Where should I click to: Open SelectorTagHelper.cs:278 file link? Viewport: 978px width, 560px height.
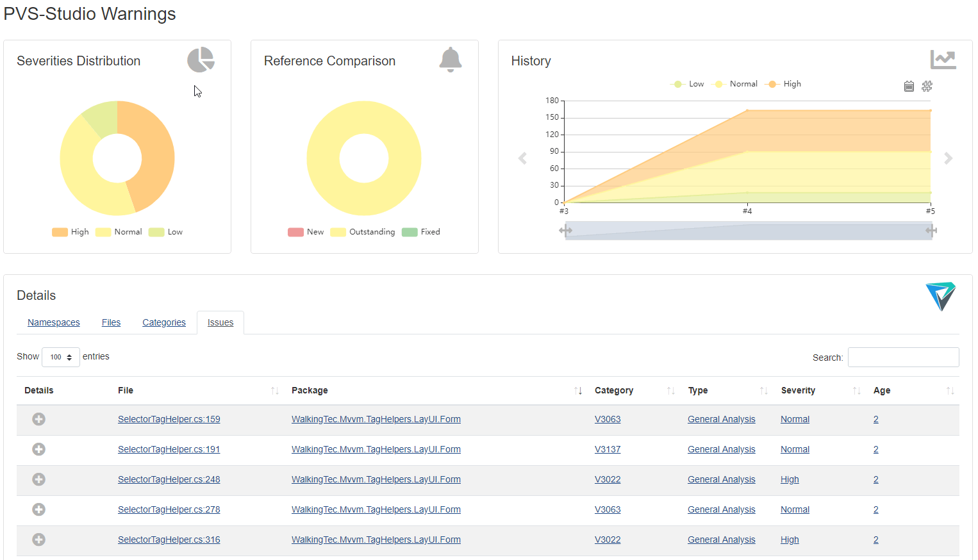pos(169,509)
